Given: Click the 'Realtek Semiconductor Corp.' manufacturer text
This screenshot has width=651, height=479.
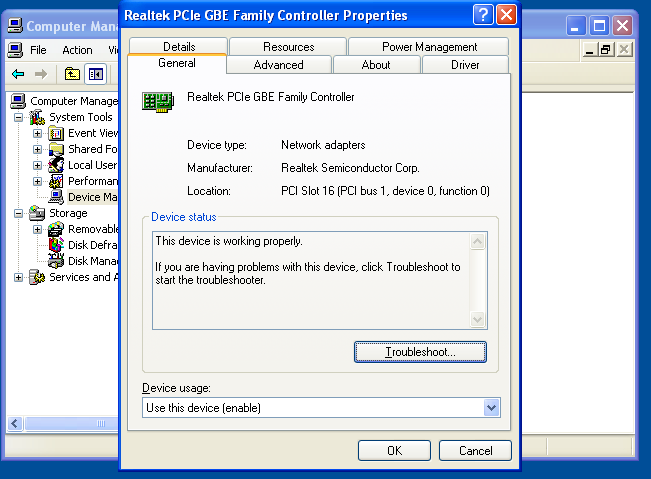Looking at the screenshot, I should (x=350, y=168).
